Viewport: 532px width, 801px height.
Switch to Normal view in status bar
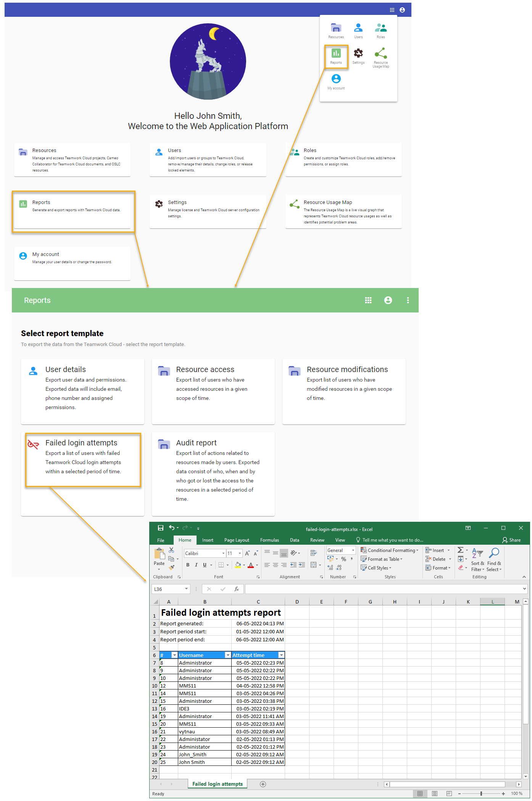click(x=420, y=793)
